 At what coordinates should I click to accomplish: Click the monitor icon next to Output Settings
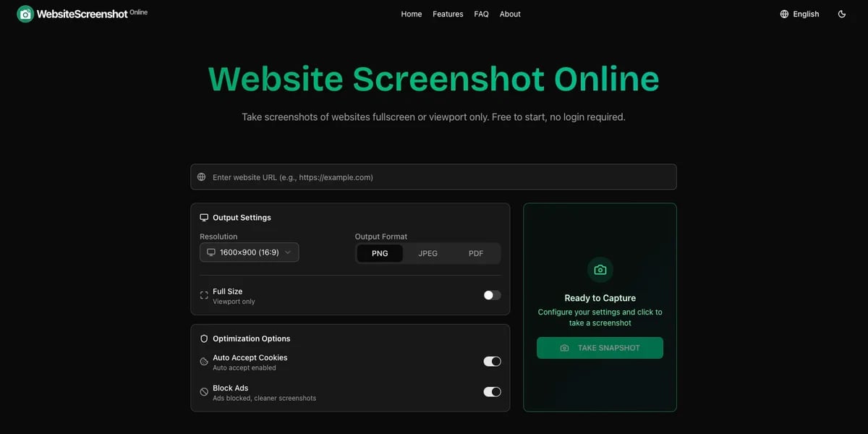pyautogui.click(x=204, y=217)
